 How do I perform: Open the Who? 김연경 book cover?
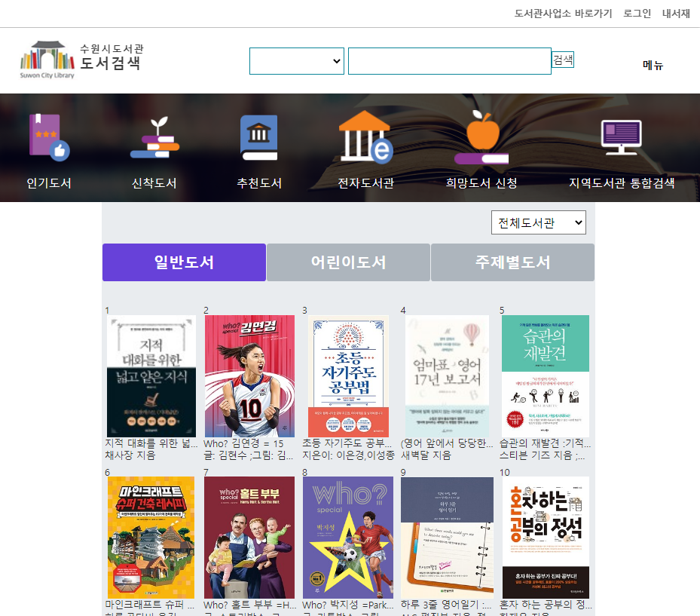[249, 376]
